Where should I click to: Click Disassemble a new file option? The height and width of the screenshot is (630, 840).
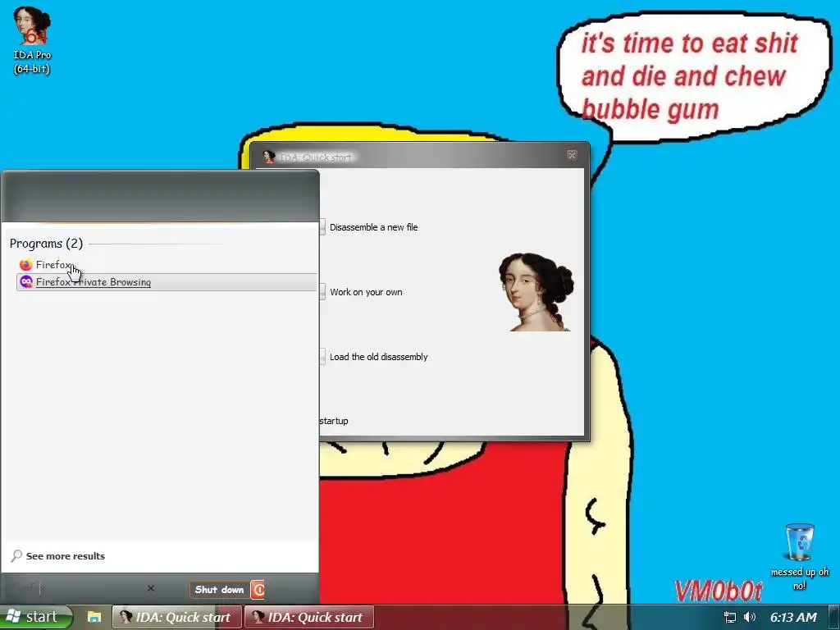coord(373,227)
